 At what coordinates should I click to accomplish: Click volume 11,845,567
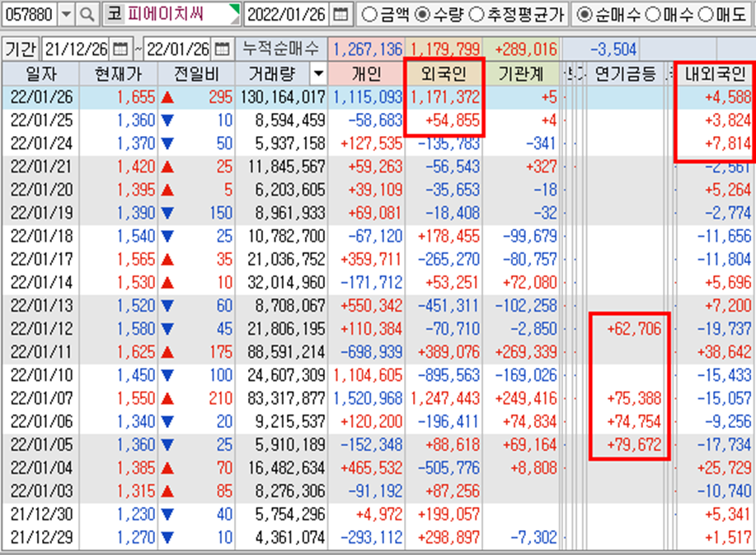[286, 167]
